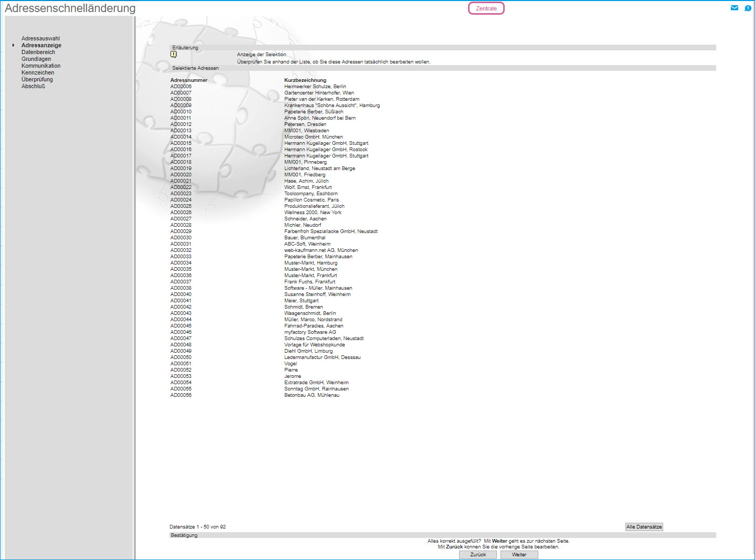This screenshot has height=560, width=755.
Task: Click ABC-Soft, Weinheim
Action: (307, 244)
